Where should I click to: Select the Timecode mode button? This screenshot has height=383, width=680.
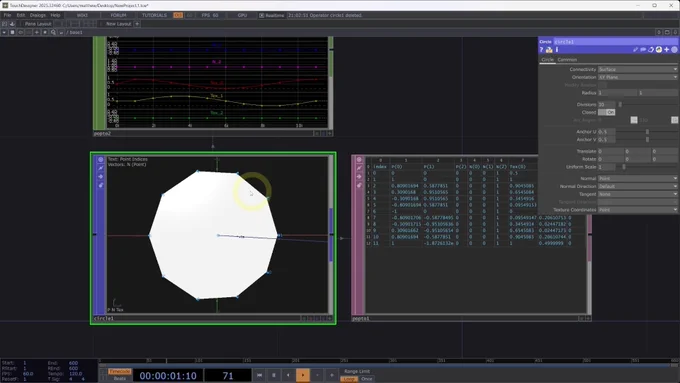point(119,372)
